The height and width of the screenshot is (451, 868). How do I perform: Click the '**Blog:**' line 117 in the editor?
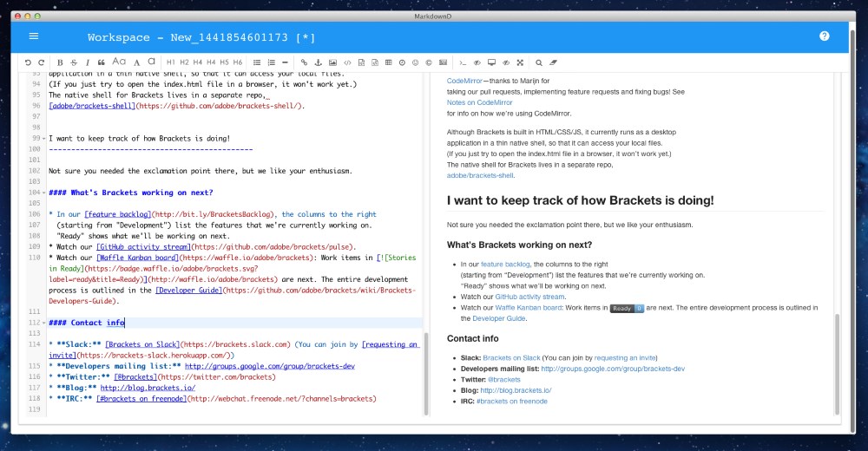[x=122, y=388]
